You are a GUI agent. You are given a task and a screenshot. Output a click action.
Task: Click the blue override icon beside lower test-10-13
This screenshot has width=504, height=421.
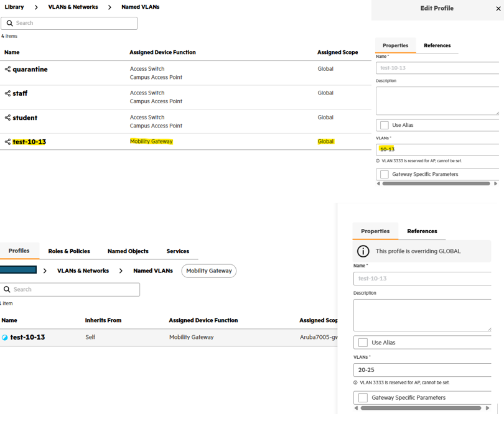click(x=5, y=338)
